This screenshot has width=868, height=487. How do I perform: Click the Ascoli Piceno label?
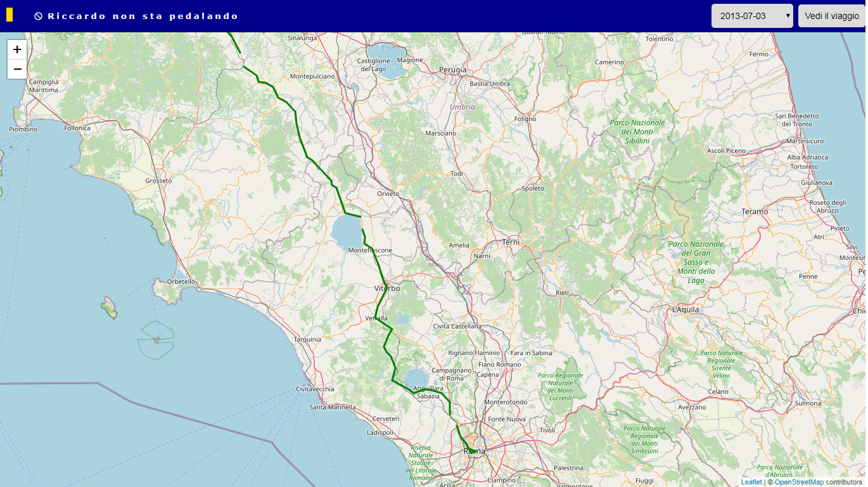point(727,151)
